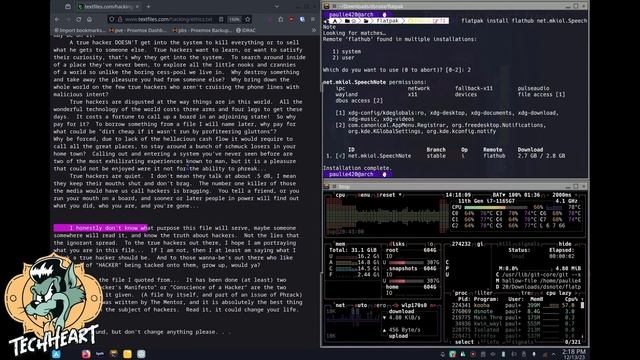Toggle the 'io' mode in btop disks
This screenshot has height=360, width=640.
[430, 244]
